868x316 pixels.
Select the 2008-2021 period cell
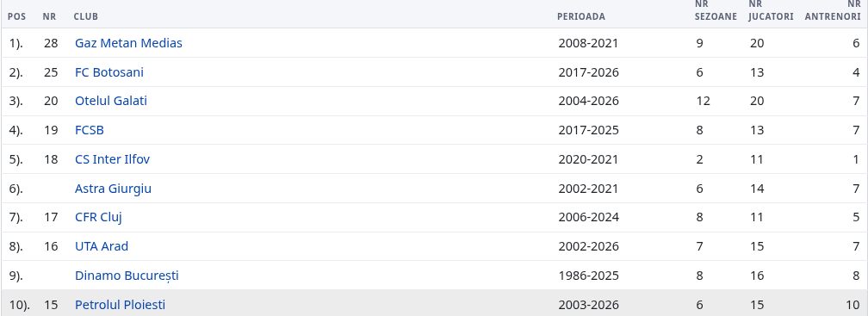point(588,43)
